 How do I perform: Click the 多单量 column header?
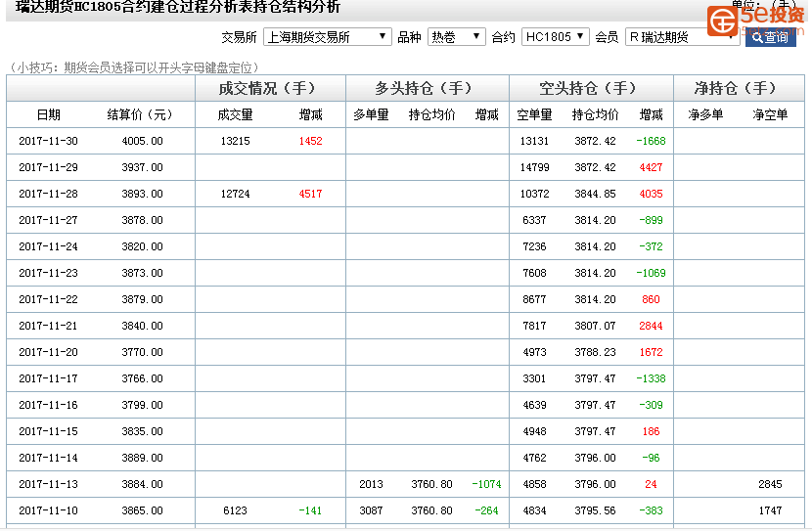point(371,114)
